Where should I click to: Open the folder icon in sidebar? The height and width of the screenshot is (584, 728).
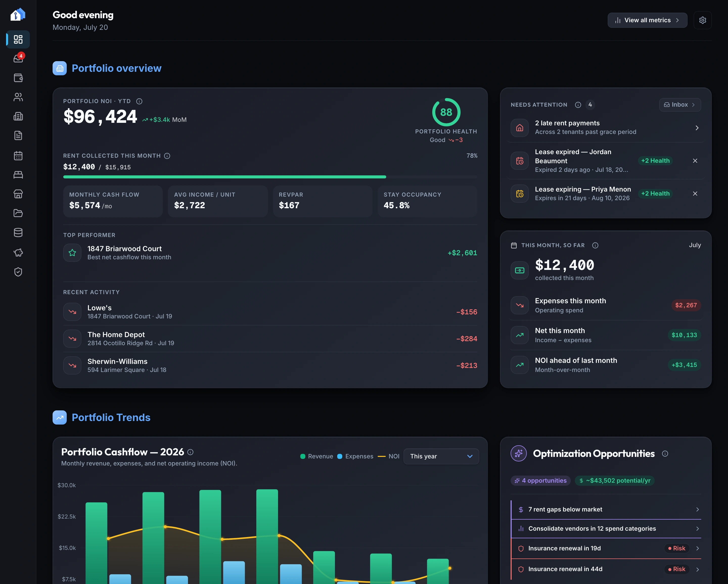[18, 213]
